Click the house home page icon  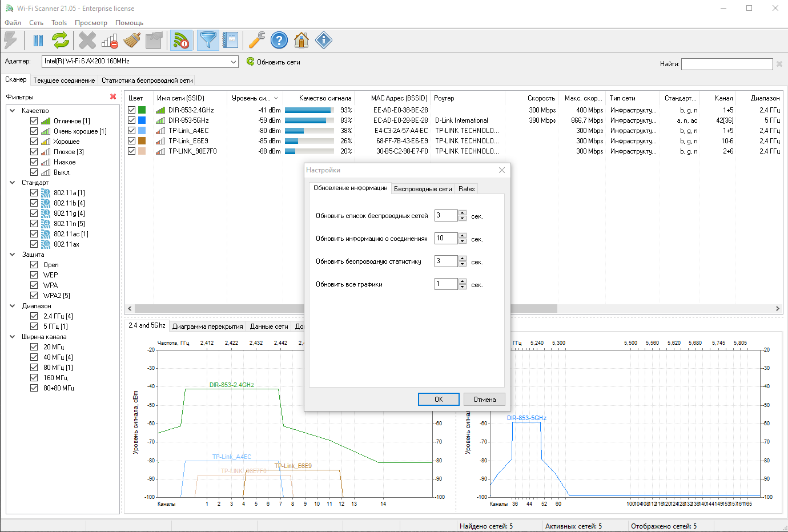coord(301,41)
